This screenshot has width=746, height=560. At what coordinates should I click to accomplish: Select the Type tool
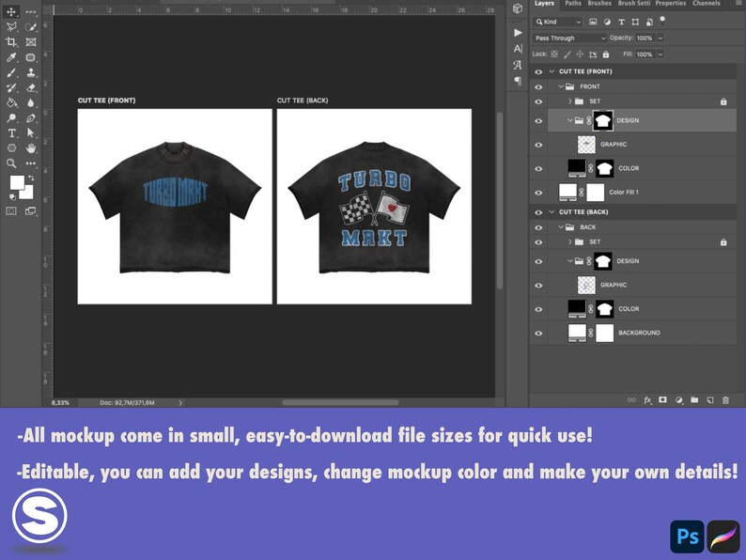tap(11, 133)
